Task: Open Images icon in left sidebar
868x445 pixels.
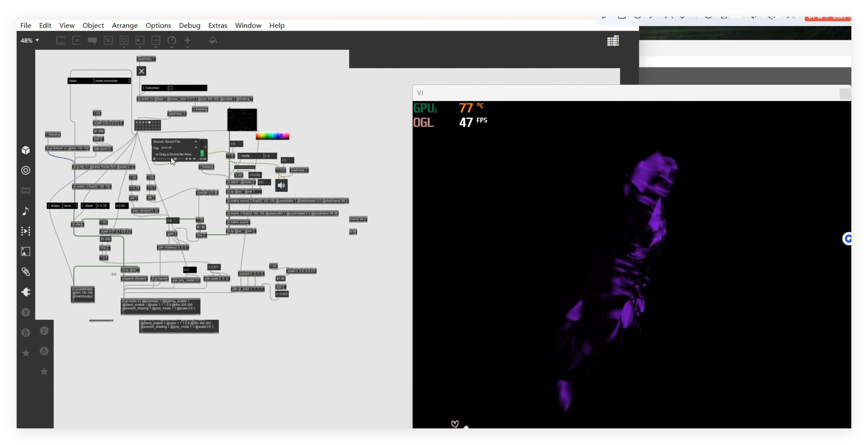Action: pos(26,252)
